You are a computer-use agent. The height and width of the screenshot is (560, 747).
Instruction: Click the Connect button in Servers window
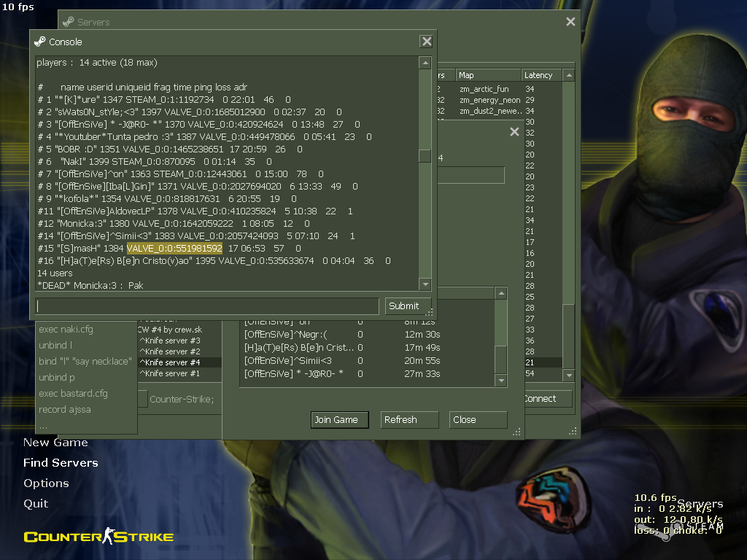(547, 399)
